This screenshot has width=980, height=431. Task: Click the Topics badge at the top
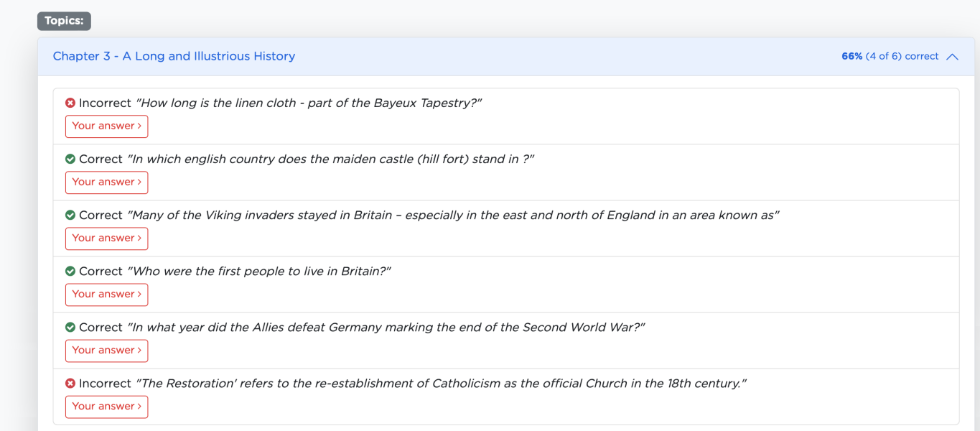64,21
